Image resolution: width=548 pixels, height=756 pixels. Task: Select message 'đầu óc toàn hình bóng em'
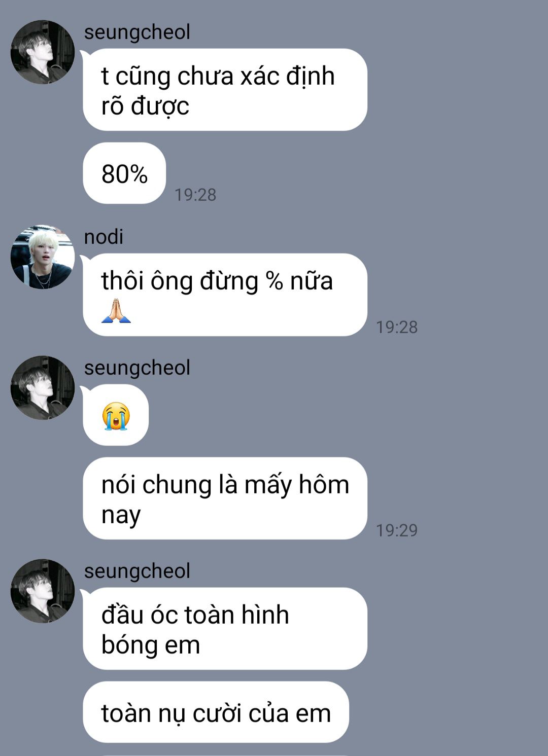coord(225,629)
